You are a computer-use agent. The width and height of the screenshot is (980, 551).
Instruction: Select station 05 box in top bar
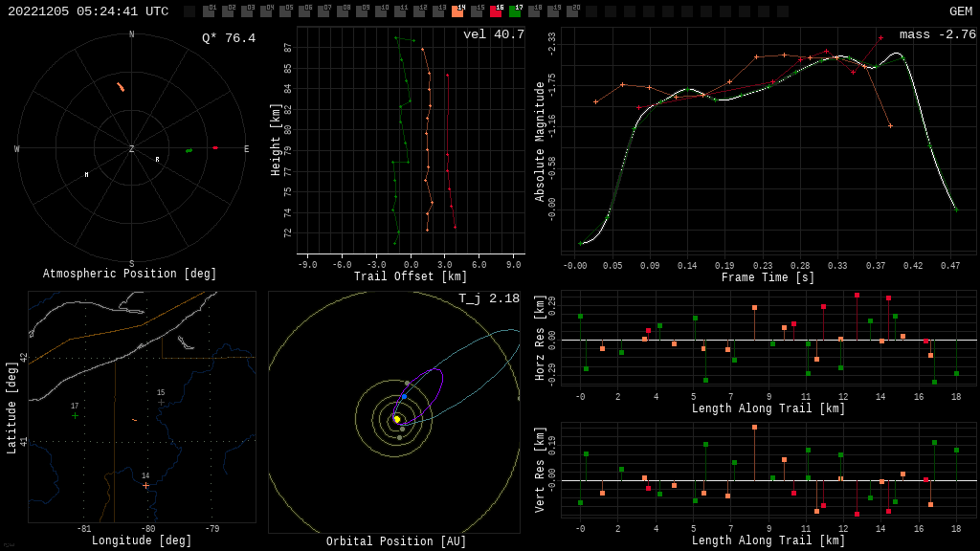(285, 11)
